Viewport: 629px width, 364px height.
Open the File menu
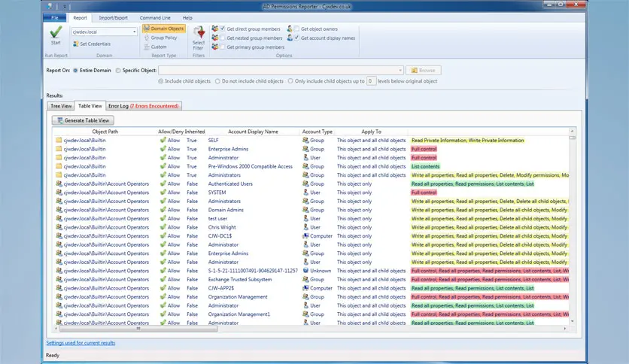[x=55, y=17]
